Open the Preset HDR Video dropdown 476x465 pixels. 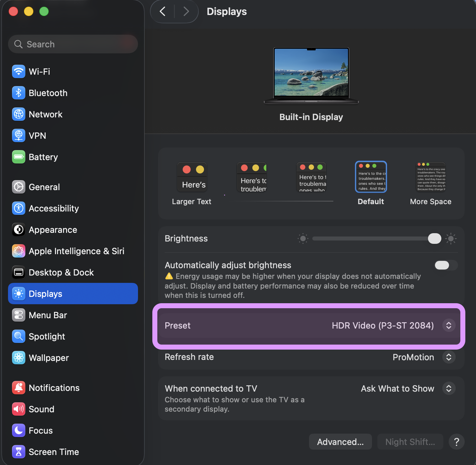[449, 326]
